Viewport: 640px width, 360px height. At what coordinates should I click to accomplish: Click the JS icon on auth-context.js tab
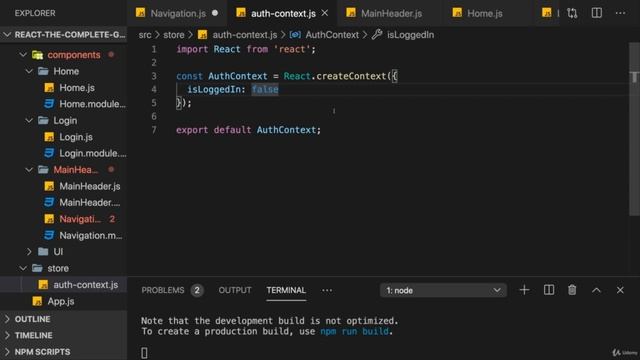(x=241, y=13)
